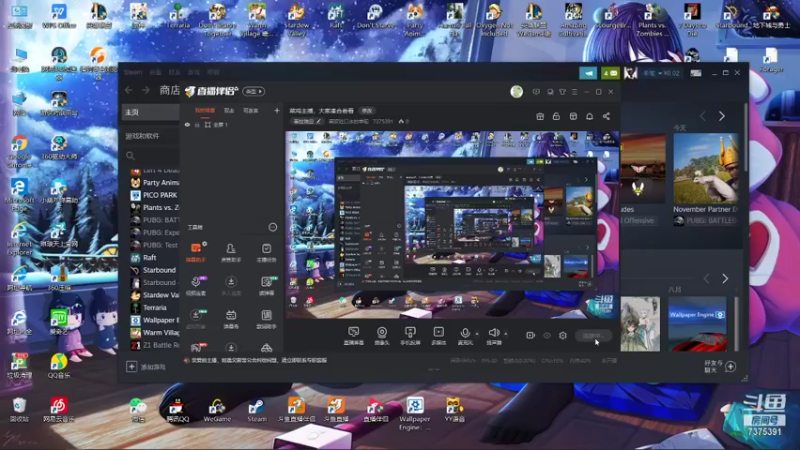Click 添加游戏 at the Steam bottom left
The height and width of the screenshot is (450, 800).
pos(146,366)
